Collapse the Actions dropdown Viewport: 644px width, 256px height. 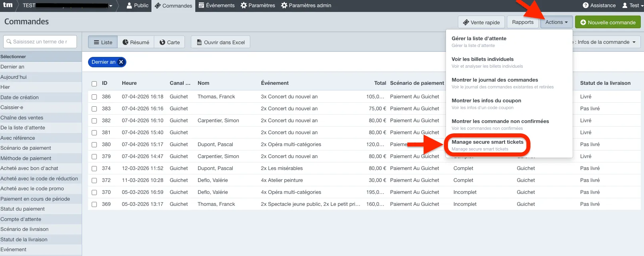[556, 22]
